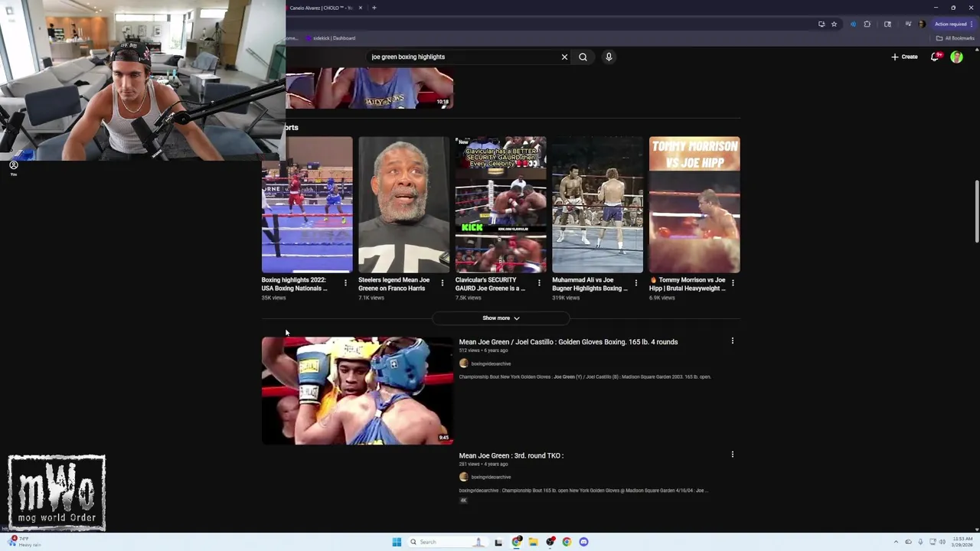Viewport: 980px width, 551px height.
Task: Open Tommy Morrison vs Joe Hipp short thumbnail
Action: click(x=694, y=204)
